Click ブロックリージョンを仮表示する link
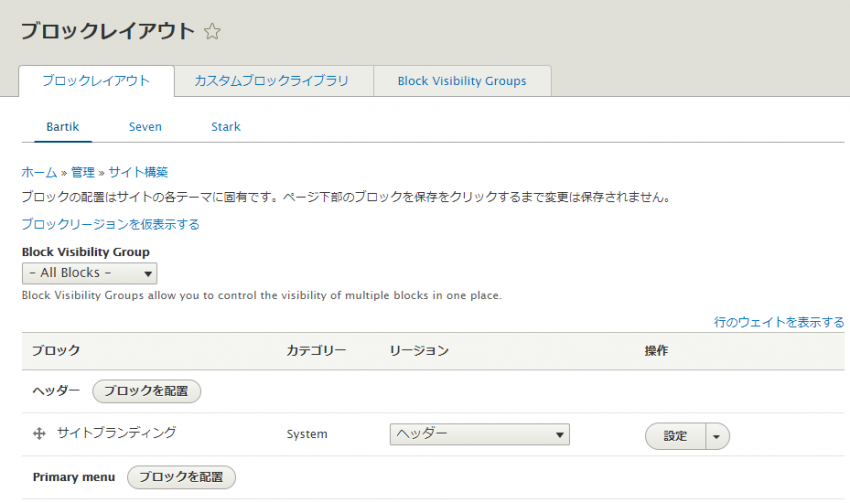850x503 pixels. click(110, 224)
